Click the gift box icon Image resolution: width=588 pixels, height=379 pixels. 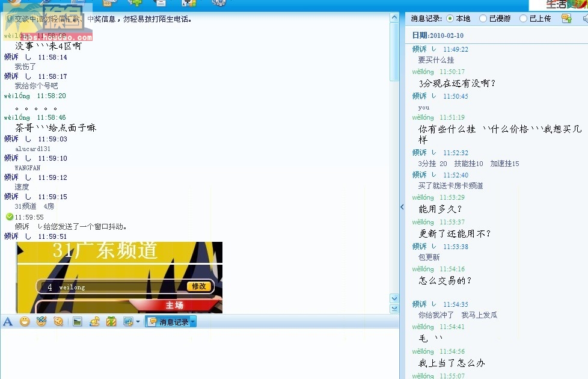coord(111,322)
